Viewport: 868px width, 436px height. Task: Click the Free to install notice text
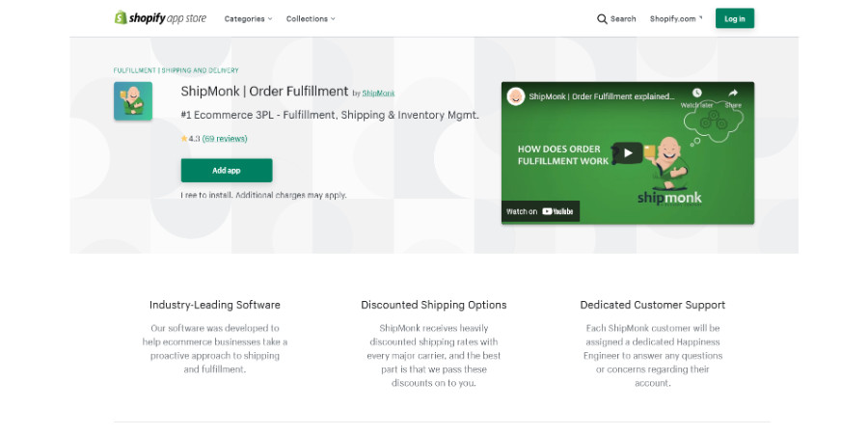point(263,195)
